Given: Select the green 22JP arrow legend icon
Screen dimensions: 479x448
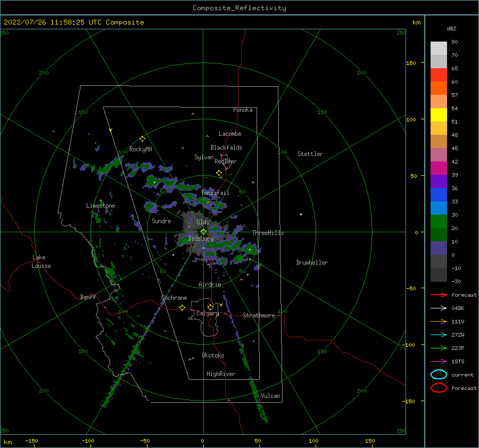Looking at the screenshot, I should 439,348.
